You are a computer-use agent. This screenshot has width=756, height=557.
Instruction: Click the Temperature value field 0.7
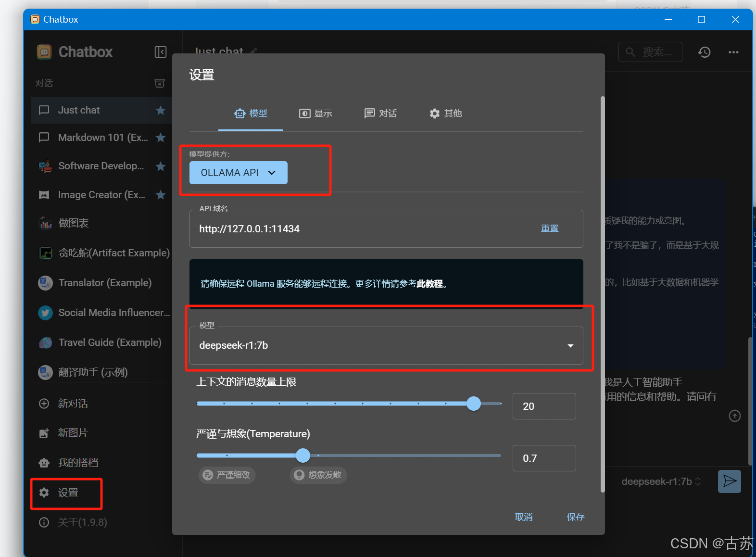click(544, 458)
